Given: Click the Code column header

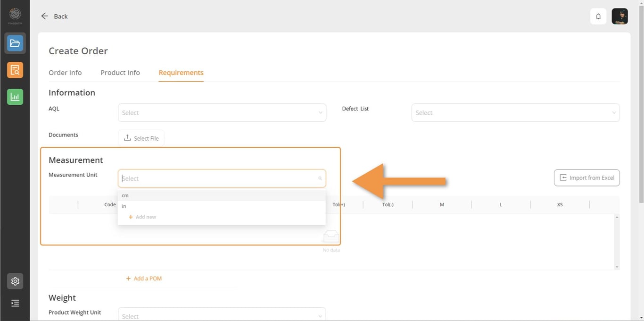Looking at the screenshot, I should pyautogui.click(x=110, y=205).
